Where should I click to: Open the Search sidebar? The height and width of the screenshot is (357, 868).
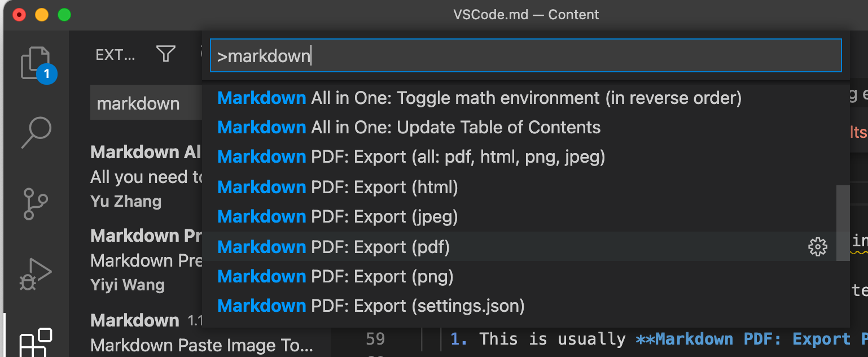[x=35, y=132]
